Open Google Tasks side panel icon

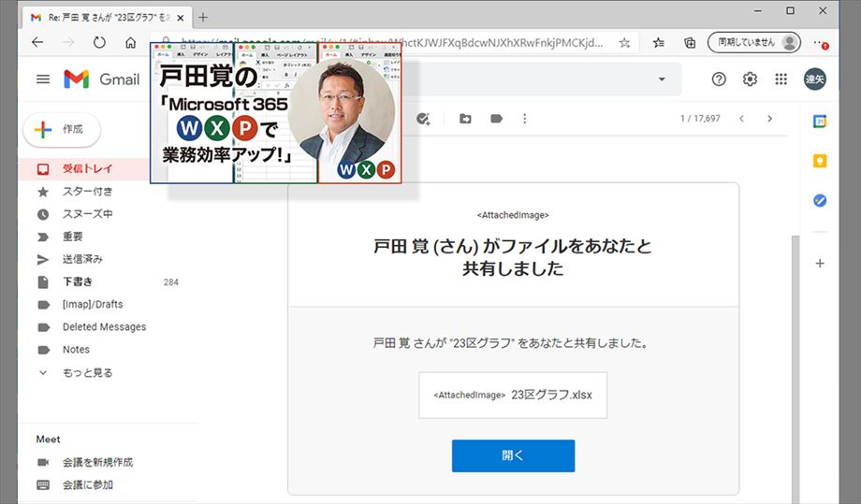(x=820, y=200)
